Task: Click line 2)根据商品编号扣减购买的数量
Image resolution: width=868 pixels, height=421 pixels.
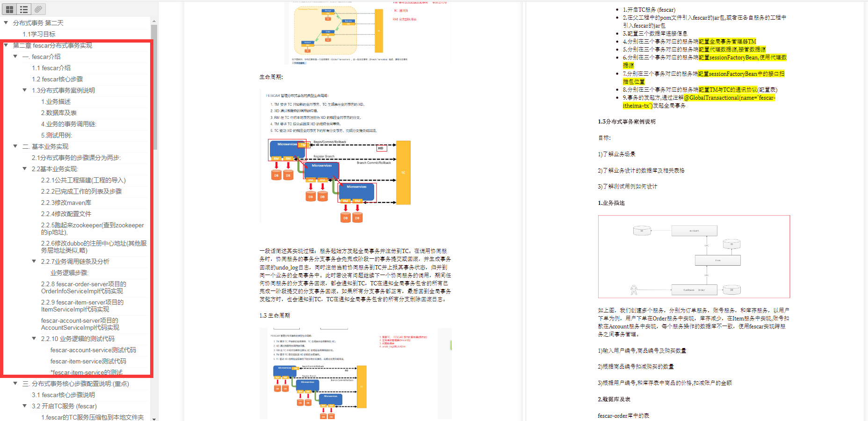Action: pos(636,366)
